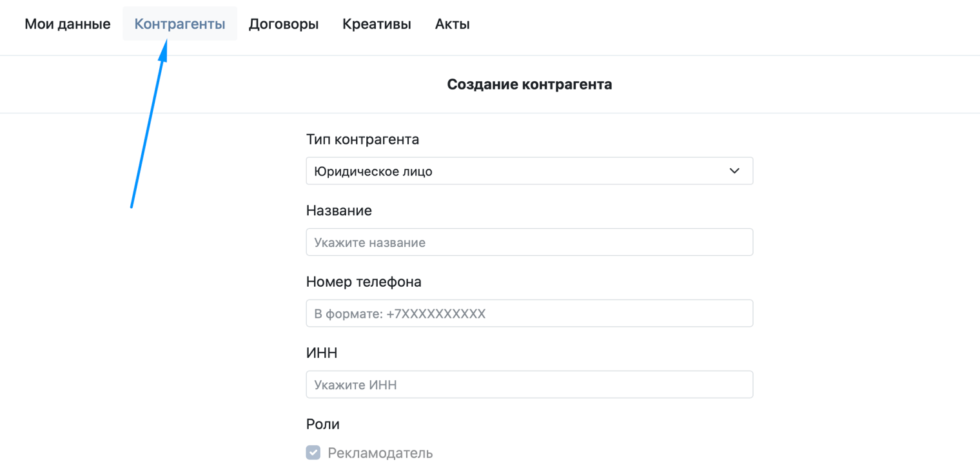Expand the dropdown chevron arrow icon
This screenshot has width=980, height=475.
tap(734, 171)
